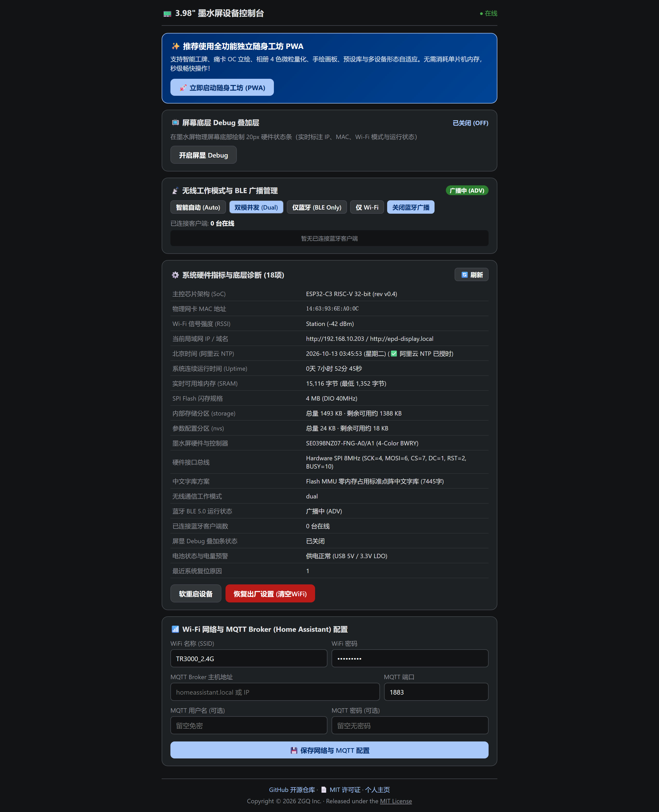Click the satellite icon beside 无线工作模式

pos(175,191)
